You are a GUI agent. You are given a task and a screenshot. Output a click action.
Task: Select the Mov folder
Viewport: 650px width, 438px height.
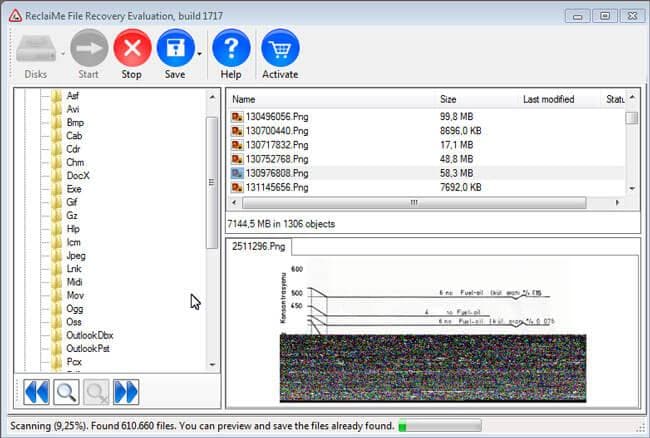(68, 295)
